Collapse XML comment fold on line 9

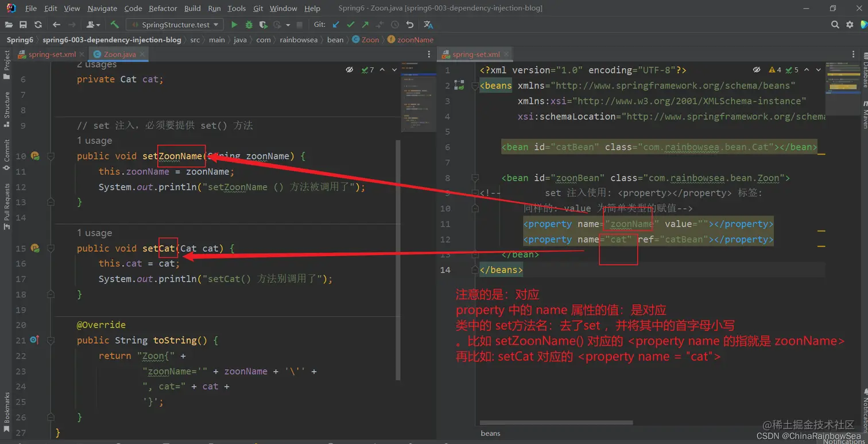tap(475, 194)
